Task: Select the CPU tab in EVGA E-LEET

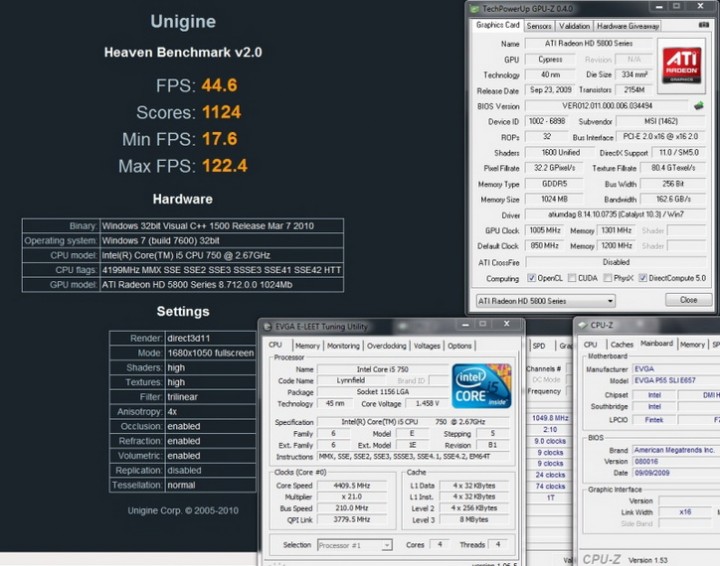Action: (x=276, y=345)
